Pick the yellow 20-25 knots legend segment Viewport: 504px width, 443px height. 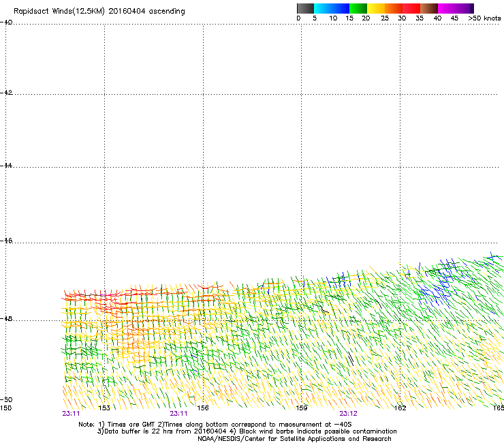pos(376,8)
